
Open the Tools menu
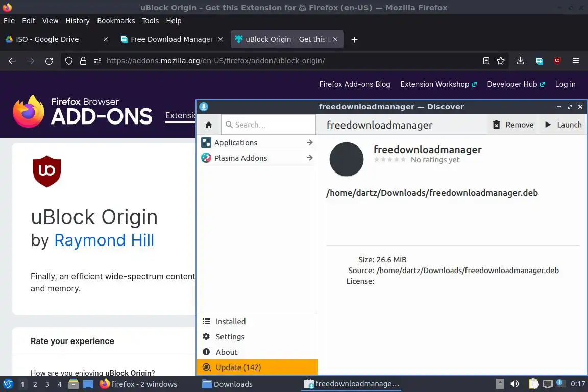click(x=151, y=21)
